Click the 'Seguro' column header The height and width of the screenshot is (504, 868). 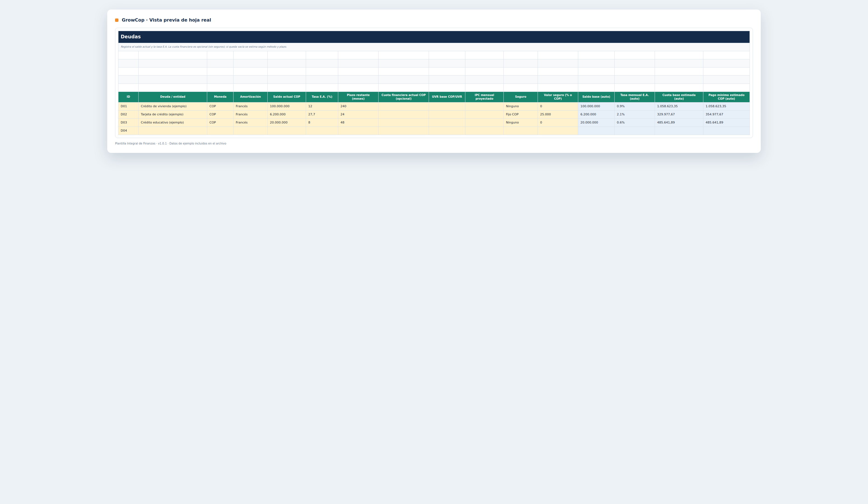[521, 97]
